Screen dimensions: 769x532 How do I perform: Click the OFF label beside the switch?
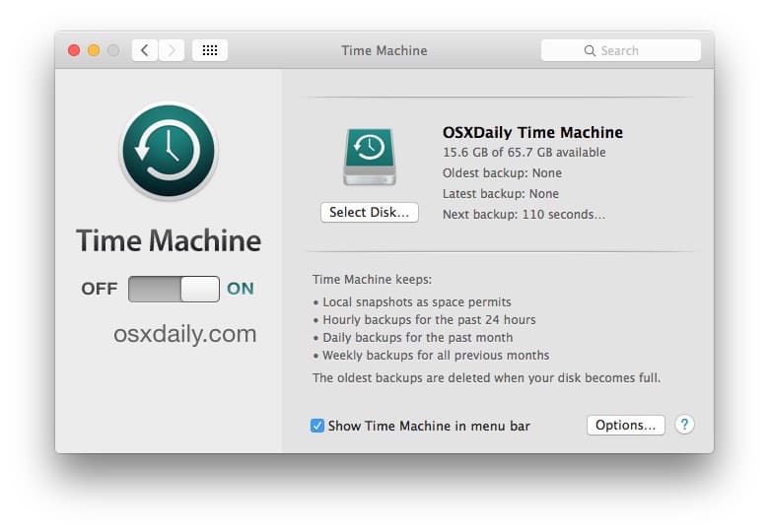point(100,289)
